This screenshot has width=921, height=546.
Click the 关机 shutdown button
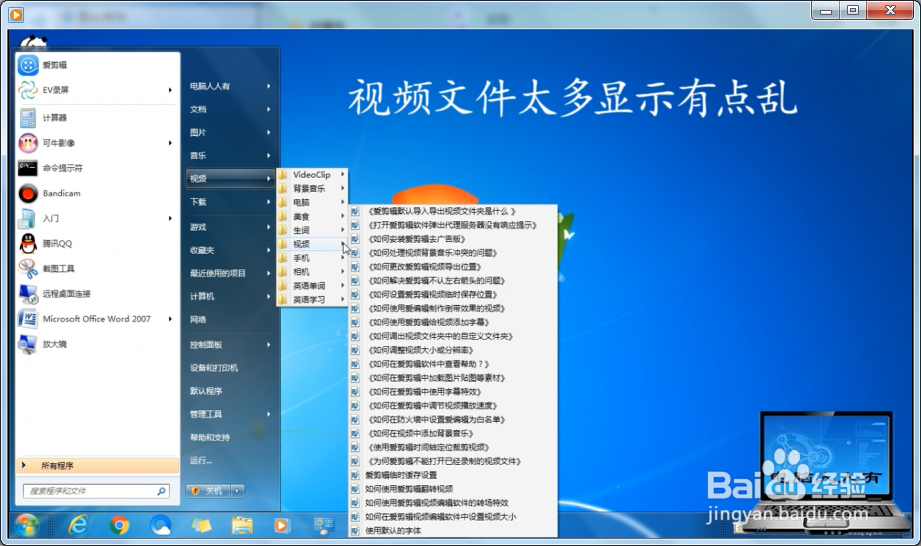point(209,491)
